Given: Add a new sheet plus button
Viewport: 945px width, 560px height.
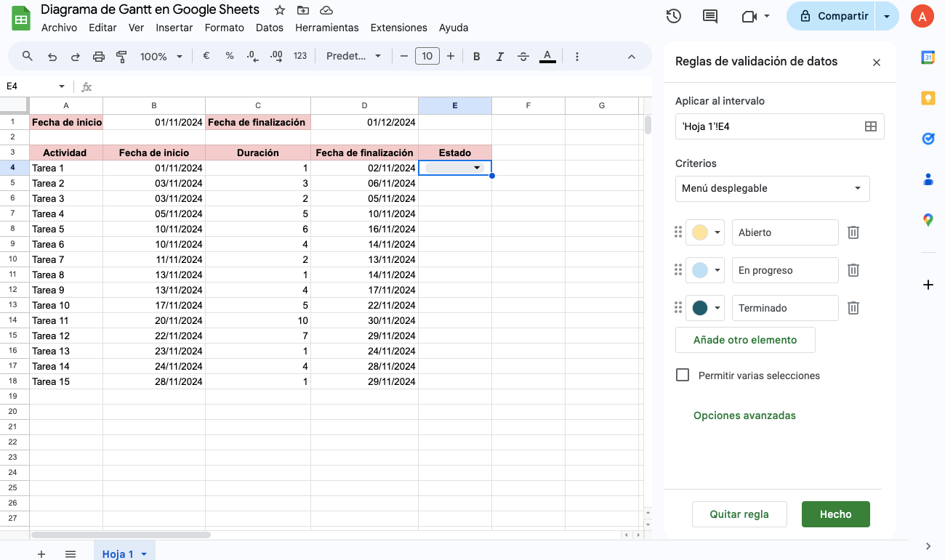Looking at the screenshot, I should pyautogui.click(x=41, y=553).
